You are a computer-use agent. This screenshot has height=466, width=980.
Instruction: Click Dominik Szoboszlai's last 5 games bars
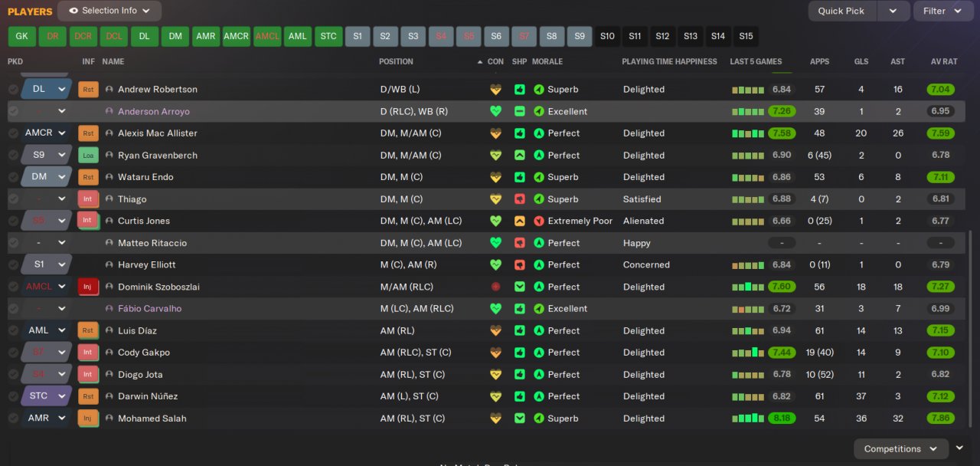tap(748, 287)
